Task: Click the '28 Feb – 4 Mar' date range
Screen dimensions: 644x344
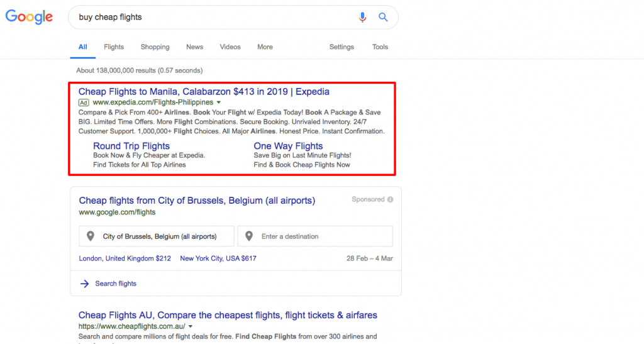Action: (370, 258)
